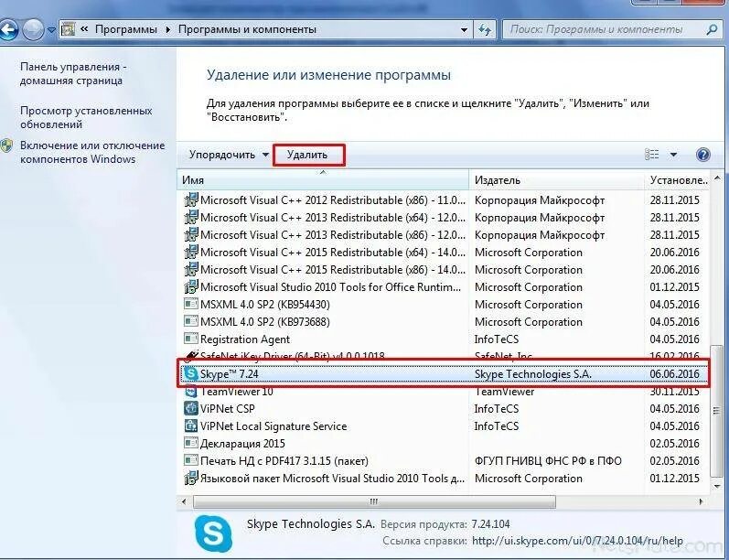
Task: Sort by the Установлено column header
Action: [x=678, y=180]
